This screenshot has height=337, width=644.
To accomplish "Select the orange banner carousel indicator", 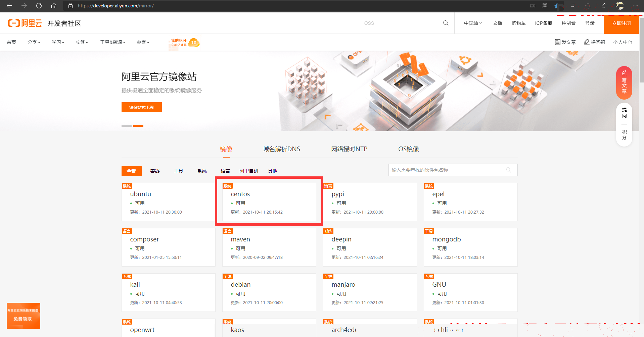I will [x=138, y=126].
